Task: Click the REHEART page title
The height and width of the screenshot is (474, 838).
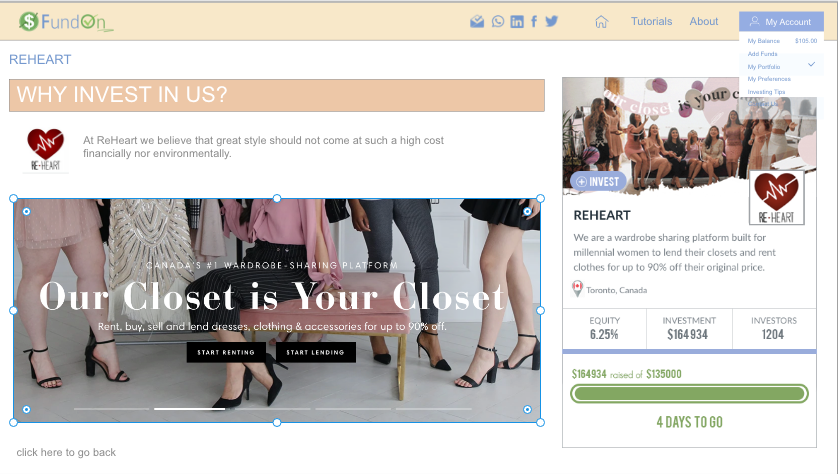Action: click(x=40, y=59)
